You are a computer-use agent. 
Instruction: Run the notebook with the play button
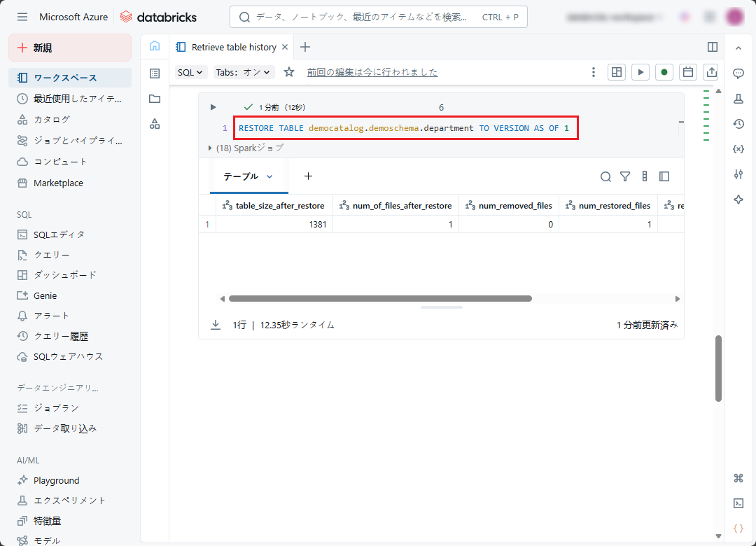[x=640, y=72]
